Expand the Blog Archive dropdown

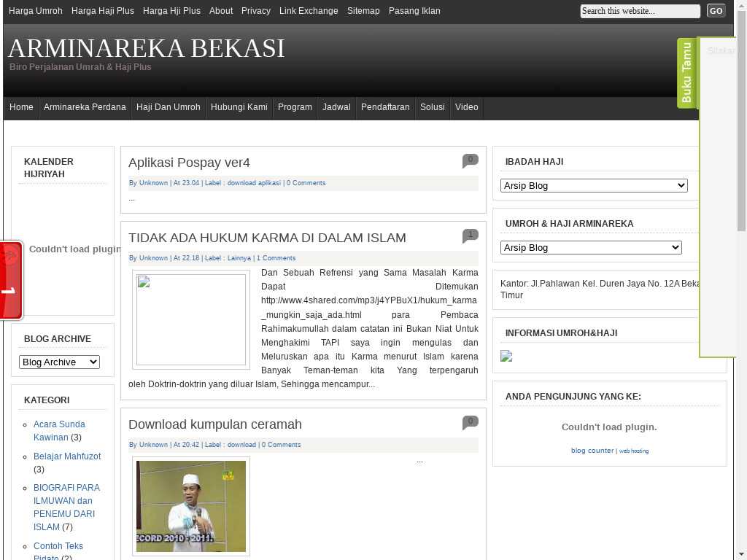(x=59, y=362)
